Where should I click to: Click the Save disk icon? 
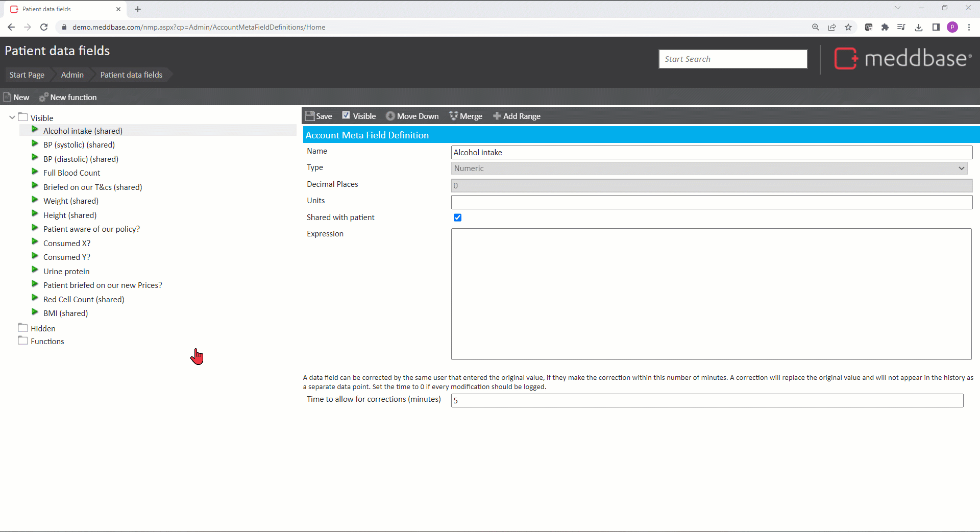tap(309, 116)
